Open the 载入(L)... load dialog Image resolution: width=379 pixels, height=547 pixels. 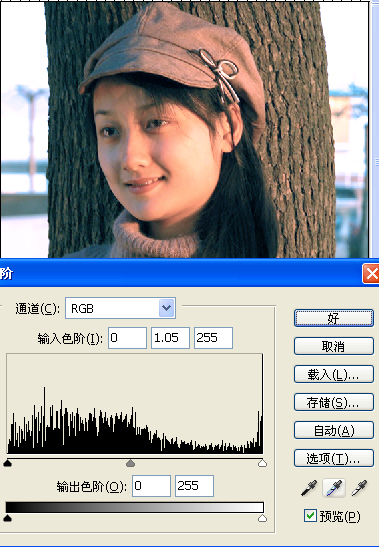tap(334, 374)
